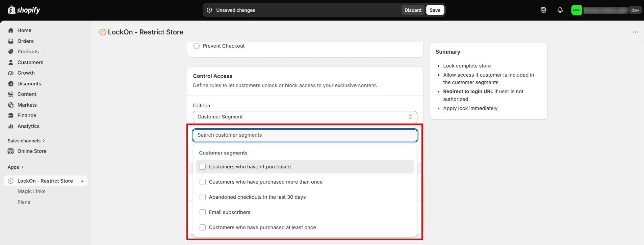The image size is (644, 245).
Task: Click the LockOn app icon in page header
Action: [102, 32]
